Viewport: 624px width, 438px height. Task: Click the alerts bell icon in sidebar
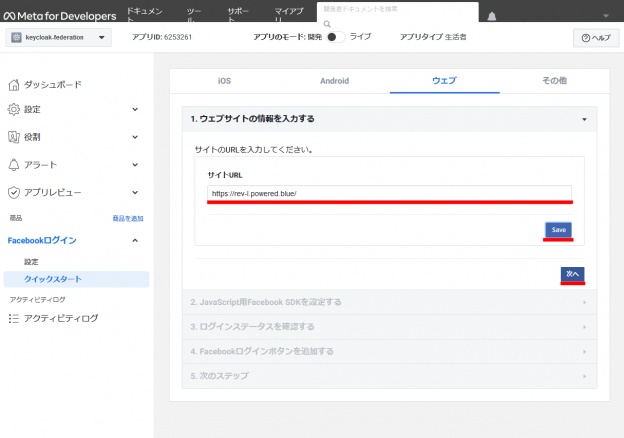14,165
